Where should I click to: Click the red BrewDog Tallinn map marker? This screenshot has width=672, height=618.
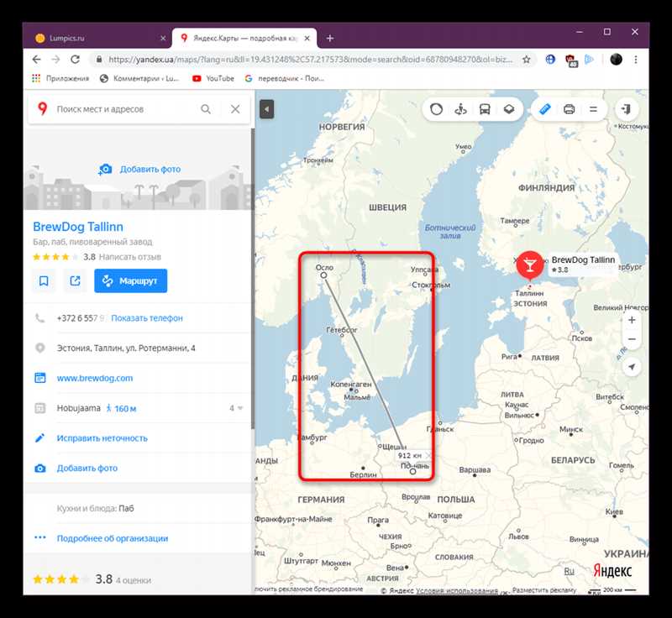530,265
